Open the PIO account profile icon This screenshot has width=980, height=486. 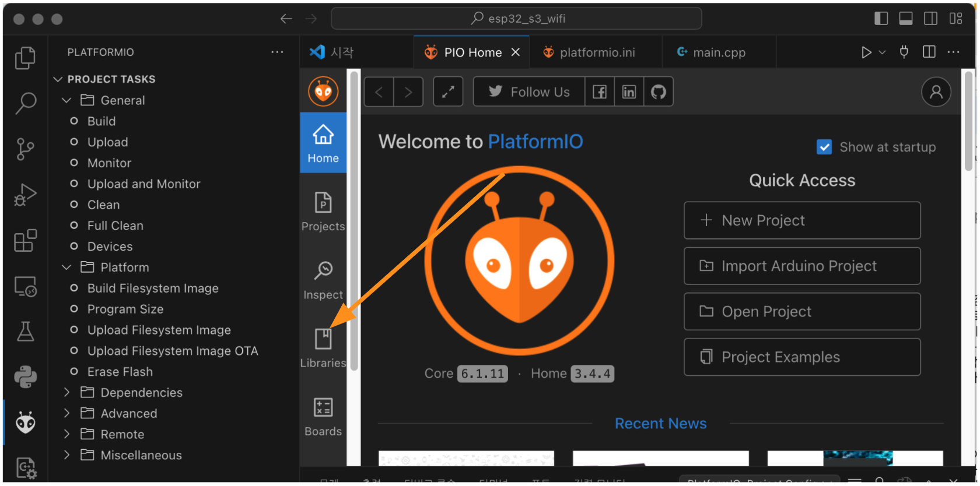pos(936,92)
